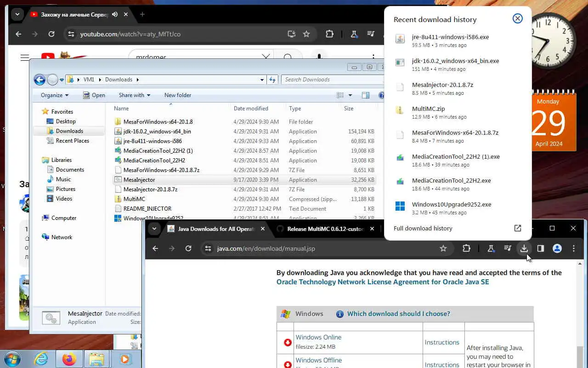The image size is (588, 368).
Task: Click Explorer back navigation arrow
Action: pos(40,80)
